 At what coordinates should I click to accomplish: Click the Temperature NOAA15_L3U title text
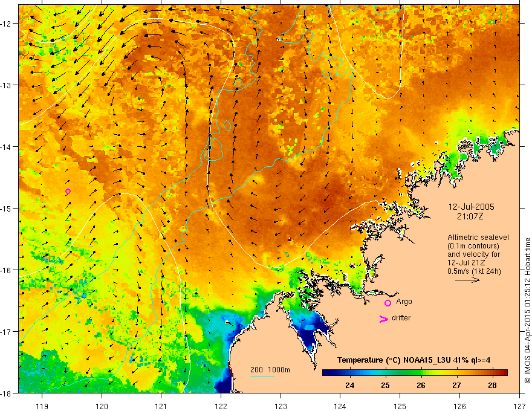coord(414,360)
